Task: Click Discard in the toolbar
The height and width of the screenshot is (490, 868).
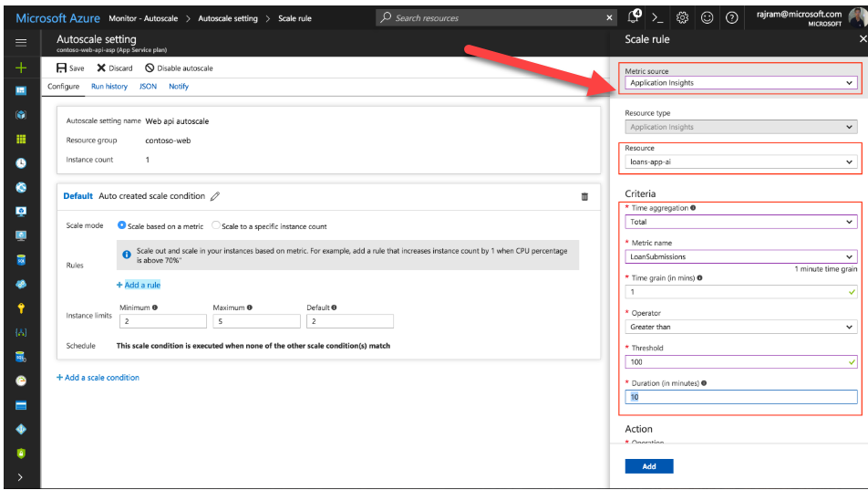Action: (115, 68)
